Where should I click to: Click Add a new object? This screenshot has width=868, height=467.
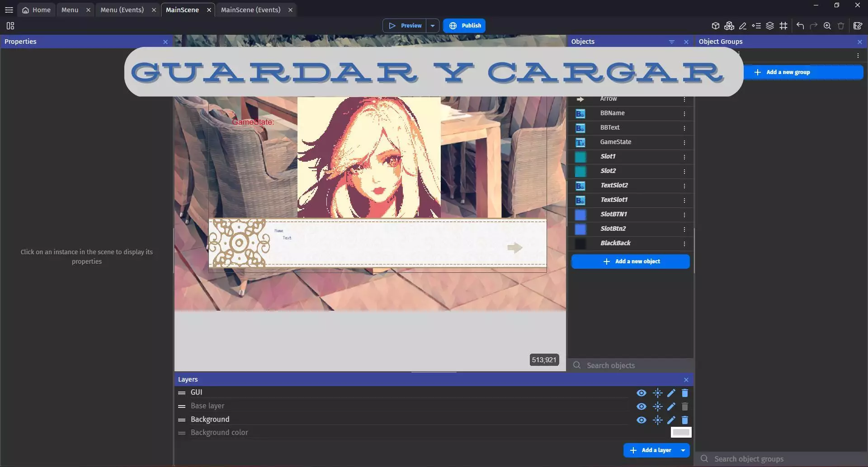[630, 261]
